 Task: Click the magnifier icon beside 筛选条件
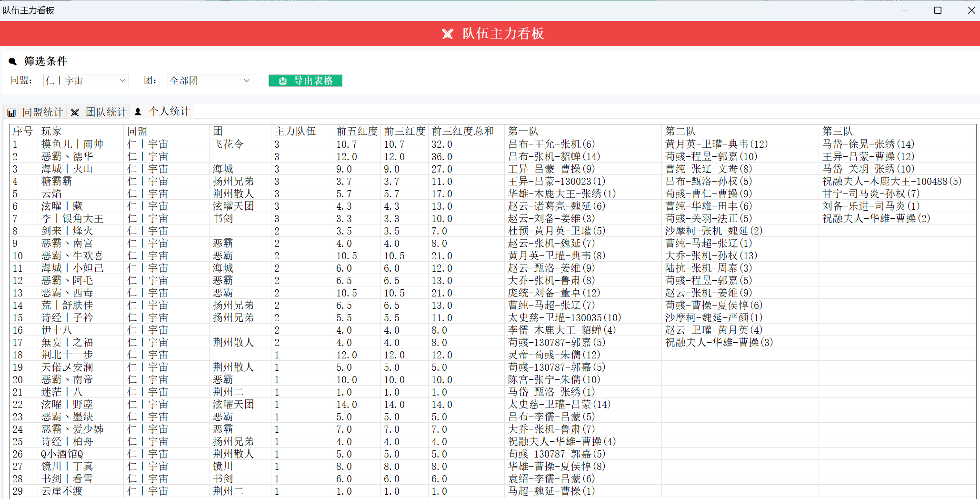click(x=13, y=61)
